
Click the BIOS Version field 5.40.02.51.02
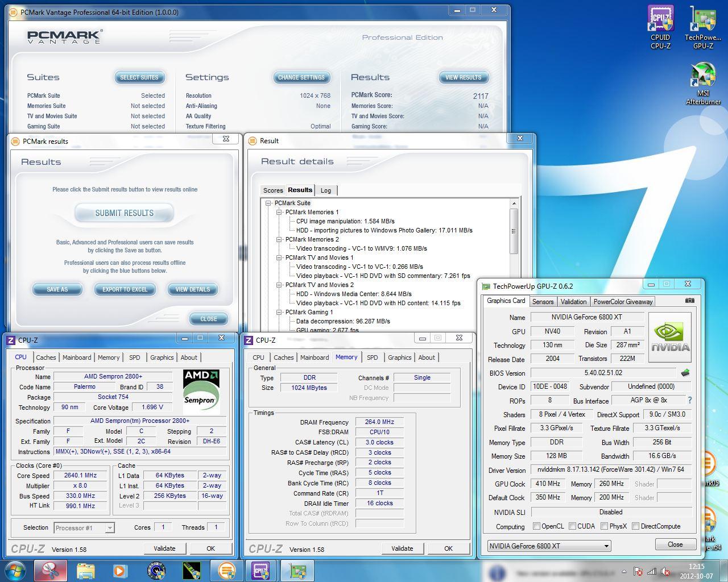(x=603, y=373)
